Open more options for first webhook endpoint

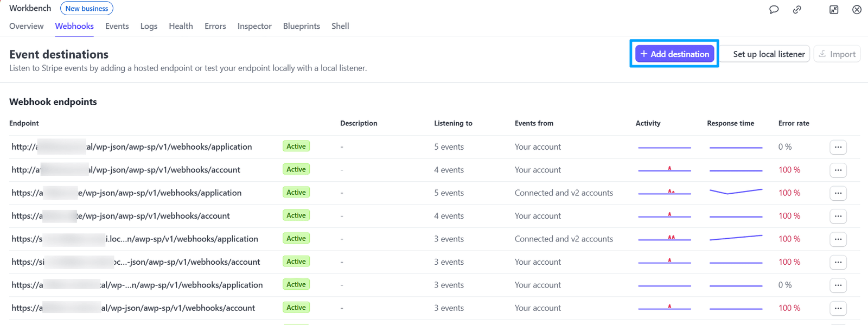838,147
